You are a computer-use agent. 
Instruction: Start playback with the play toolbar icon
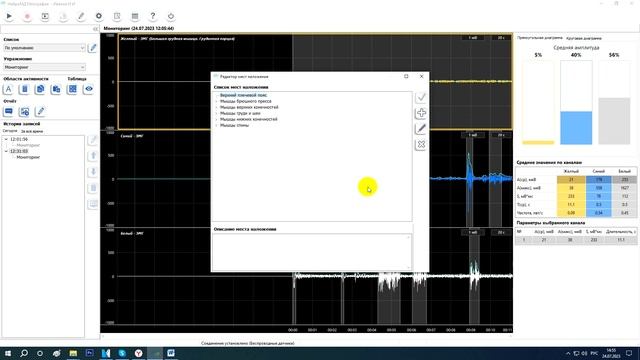(x=9, y=16)
